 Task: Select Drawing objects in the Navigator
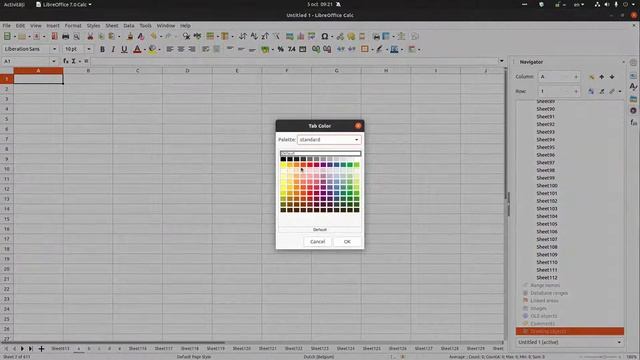570,331
